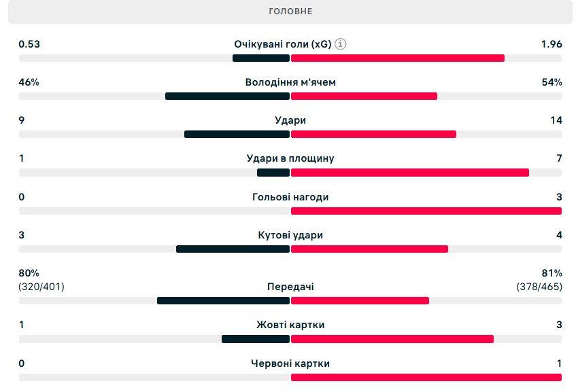The image size is (578, 392).
Task: Click the Володіння м'ячем stat label
Action: coord(290,82)
